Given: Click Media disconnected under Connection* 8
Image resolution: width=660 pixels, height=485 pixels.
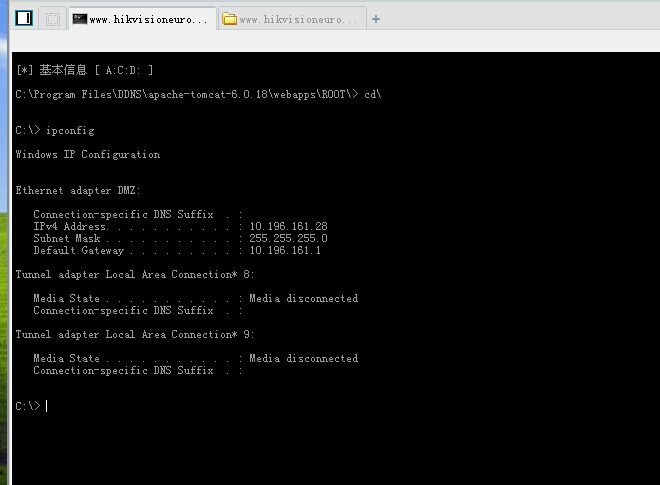Looking at the screenshot, I should [303, 298].
